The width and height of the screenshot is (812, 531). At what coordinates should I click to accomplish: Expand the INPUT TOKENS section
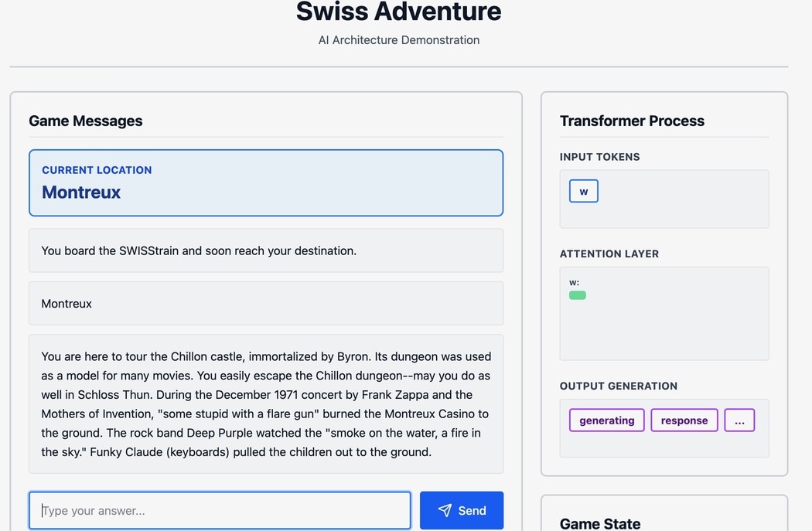click(599, 157)
